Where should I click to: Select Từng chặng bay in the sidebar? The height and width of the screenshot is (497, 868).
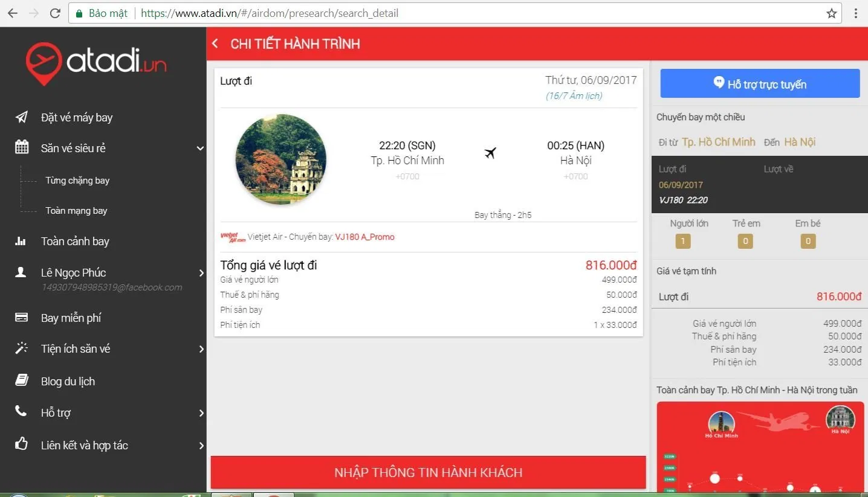(x=78, y=180)
